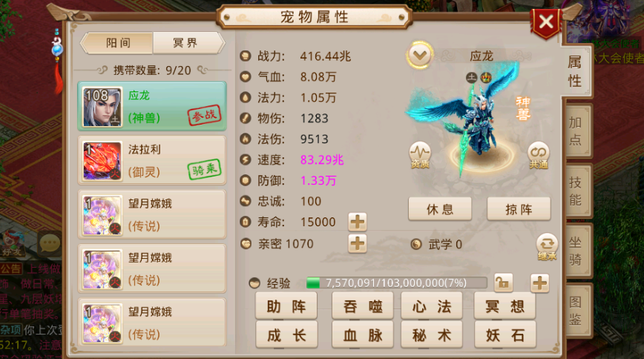Open the 资质 aptitude icon

tap(420, 155)
